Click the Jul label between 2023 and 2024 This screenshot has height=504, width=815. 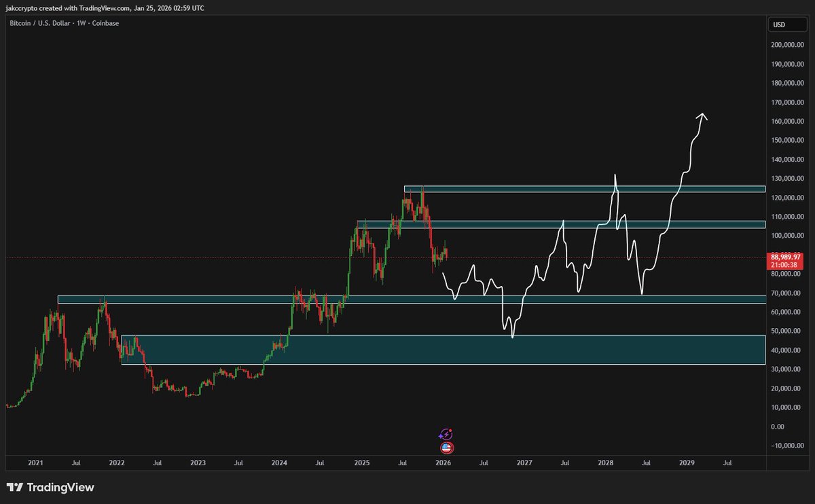(238, 463)
